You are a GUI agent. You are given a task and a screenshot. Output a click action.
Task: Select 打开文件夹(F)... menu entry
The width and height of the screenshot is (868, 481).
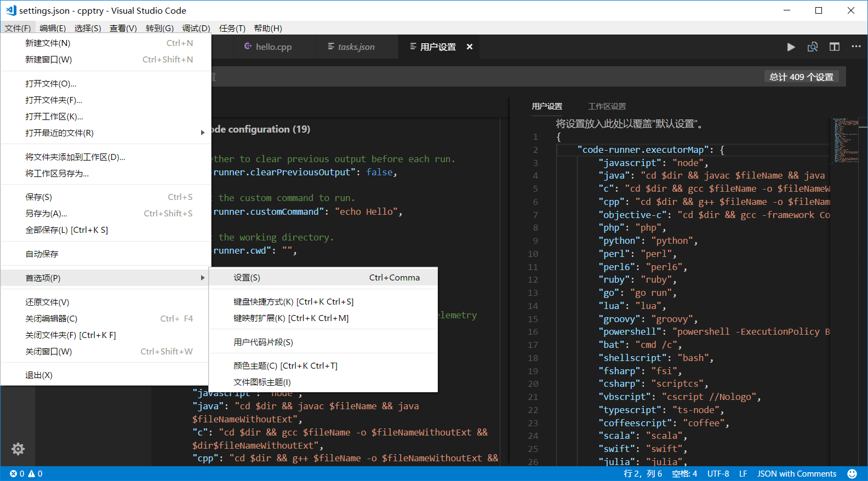[x=106, y=100]
